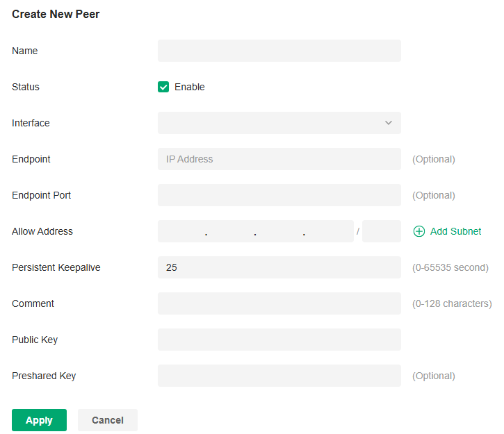Click the Persistent Keepalive field showing 25

279,267
